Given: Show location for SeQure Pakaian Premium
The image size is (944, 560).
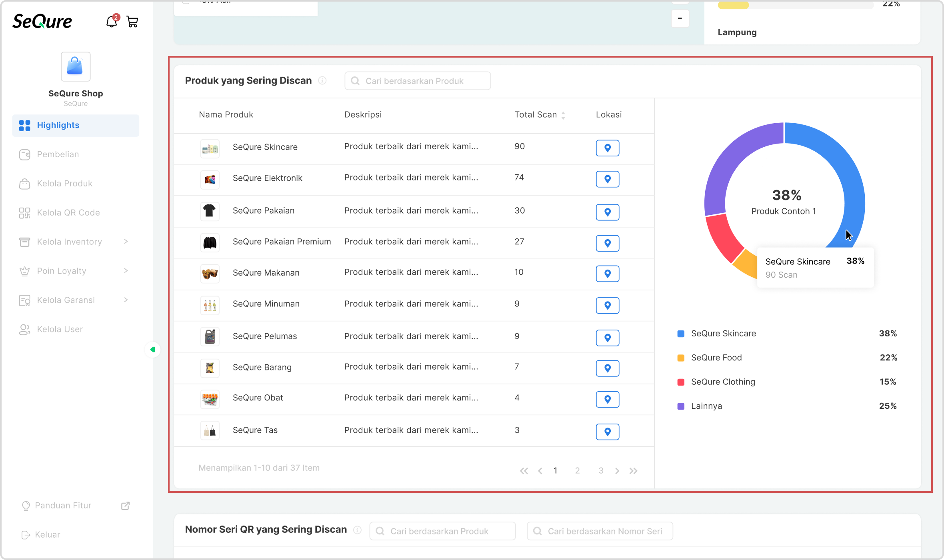Looking at the screenshot, I should (607, 243).
